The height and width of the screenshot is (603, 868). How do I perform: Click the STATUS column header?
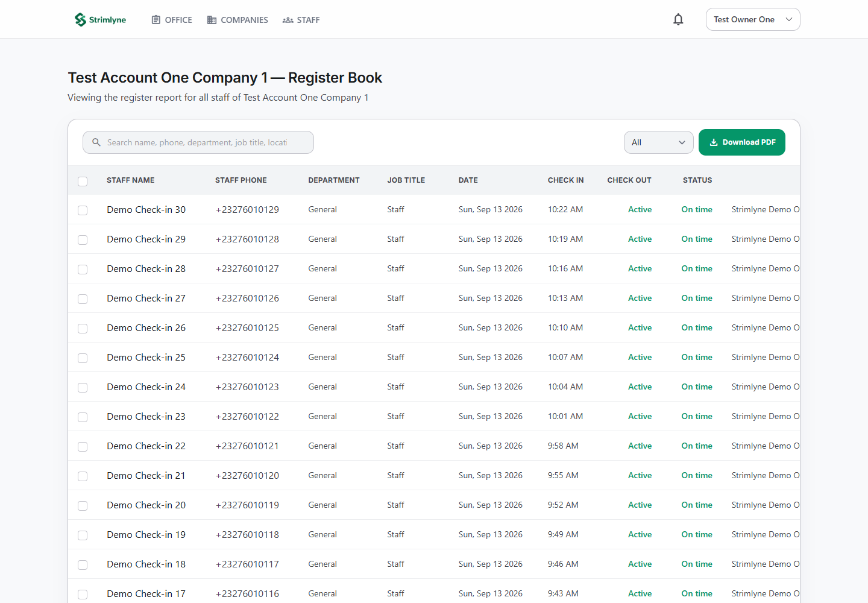click(x=697, y=180)
